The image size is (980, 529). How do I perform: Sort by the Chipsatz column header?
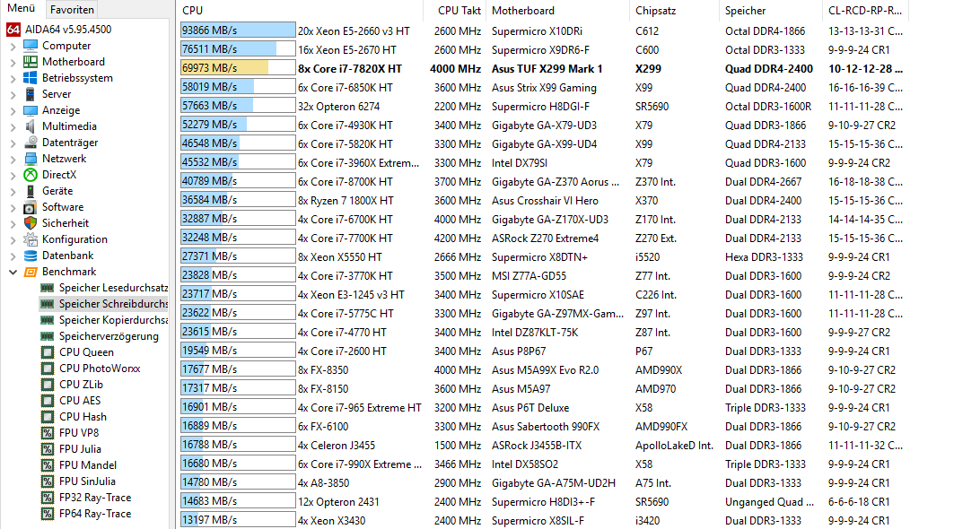coord(675,11)
